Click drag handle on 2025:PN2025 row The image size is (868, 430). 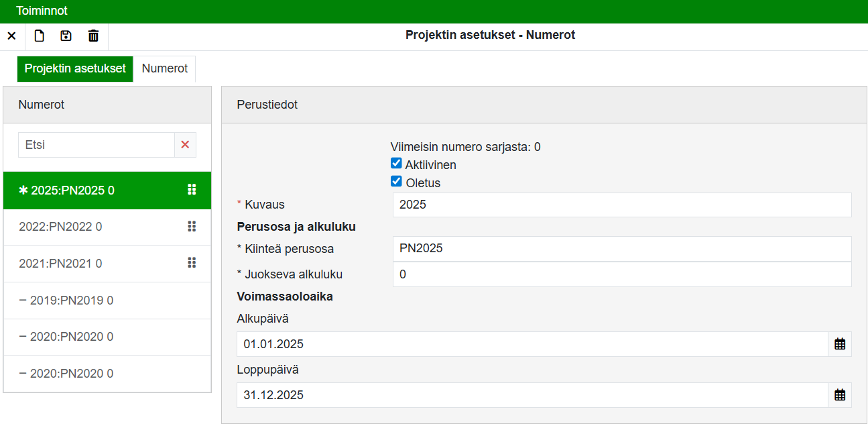click(x=192, y=190)
